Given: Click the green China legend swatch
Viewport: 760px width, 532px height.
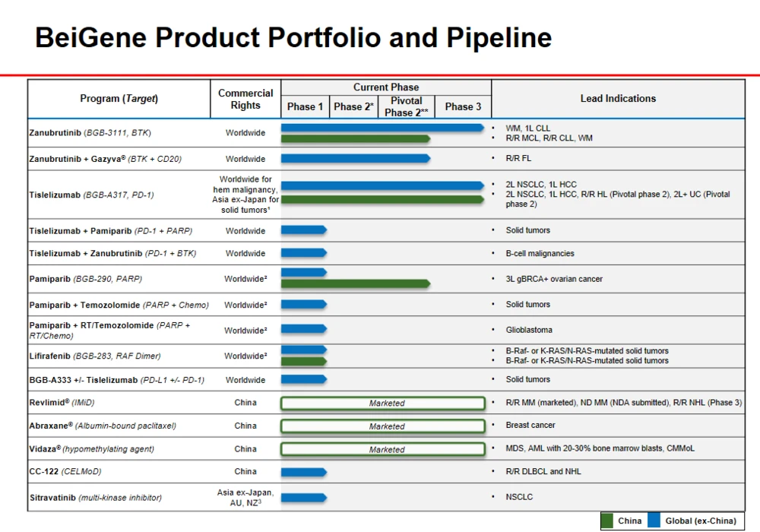Looking at the screenshot, I should click(608, 521).
